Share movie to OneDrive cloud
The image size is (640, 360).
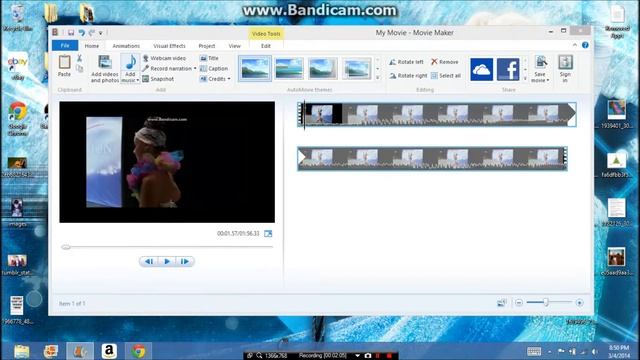point(481,69)
